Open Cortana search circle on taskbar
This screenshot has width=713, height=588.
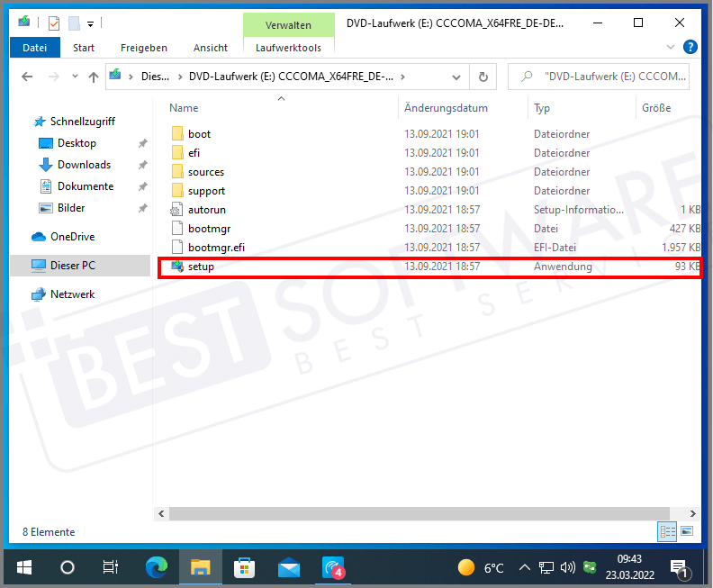tap(68, 567)
